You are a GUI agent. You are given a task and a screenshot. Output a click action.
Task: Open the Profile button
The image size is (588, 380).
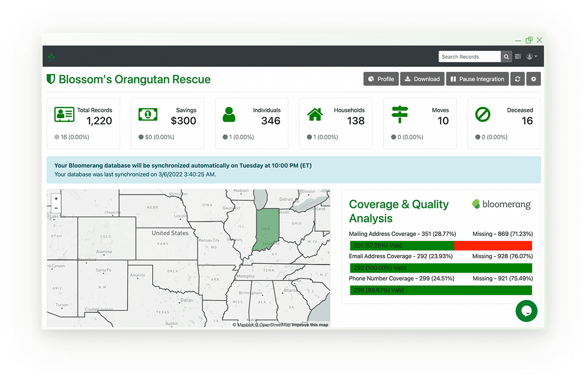click(x=381, y=79)
